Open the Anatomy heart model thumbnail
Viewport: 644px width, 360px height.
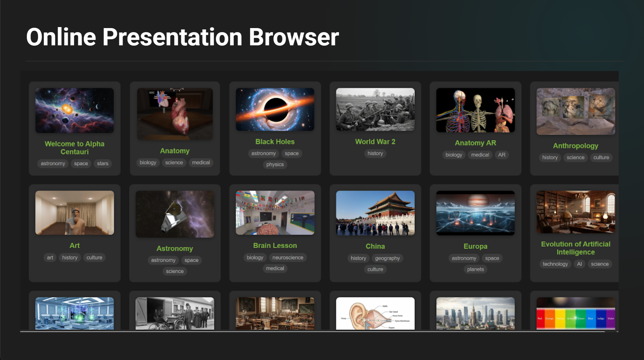175,114
